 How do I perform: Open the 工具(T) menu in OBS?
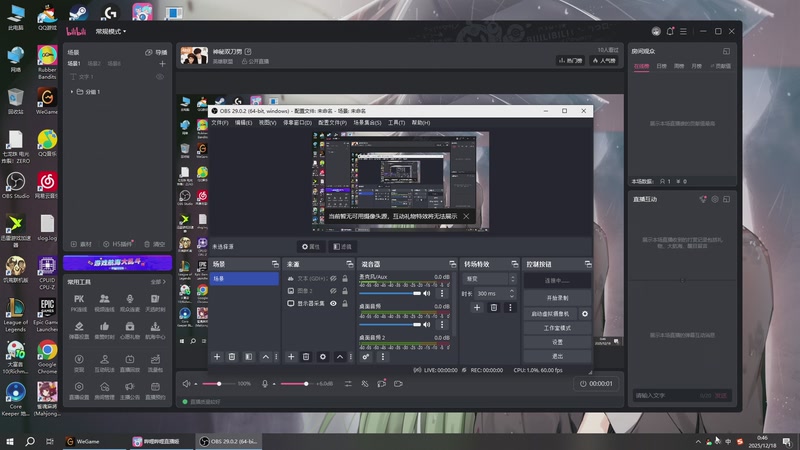click(x=396, y=123)
